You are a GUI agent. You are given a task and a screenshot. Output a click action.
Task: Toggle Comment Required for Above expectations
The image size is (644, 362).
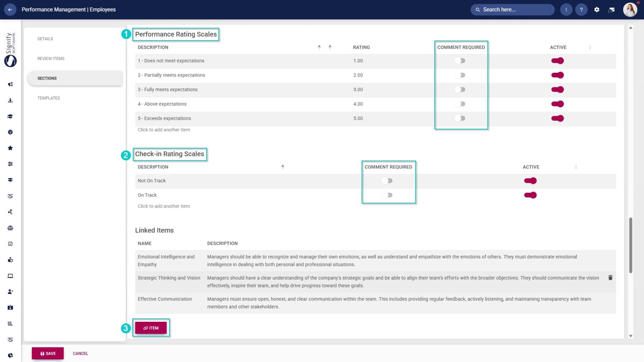tap(460, 104)
